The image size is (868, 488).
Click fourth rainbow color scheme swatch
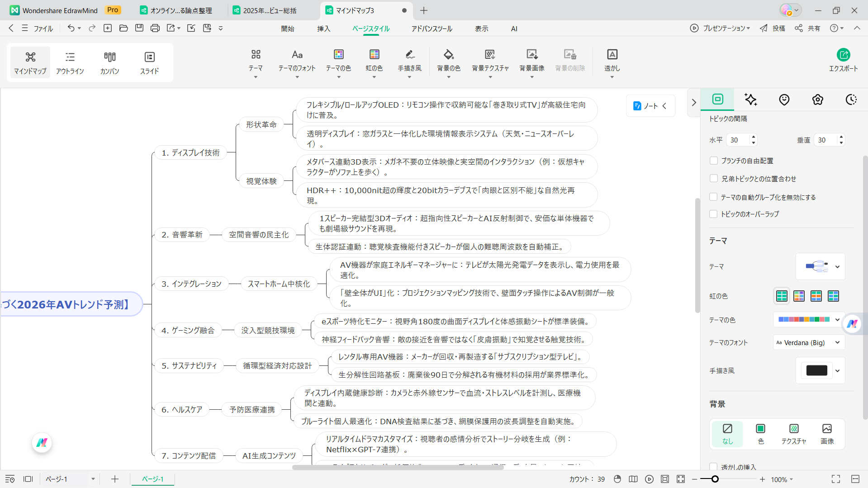tap(833, 296)
